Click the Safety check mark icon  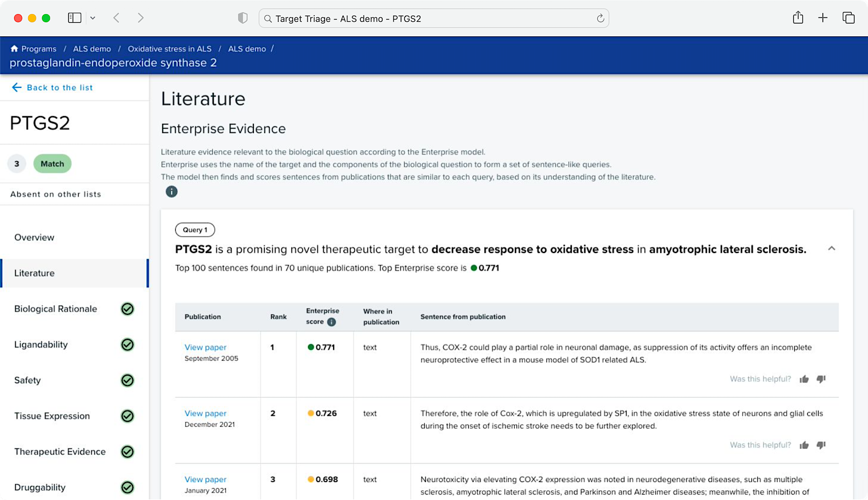click(x=127, y=381)
